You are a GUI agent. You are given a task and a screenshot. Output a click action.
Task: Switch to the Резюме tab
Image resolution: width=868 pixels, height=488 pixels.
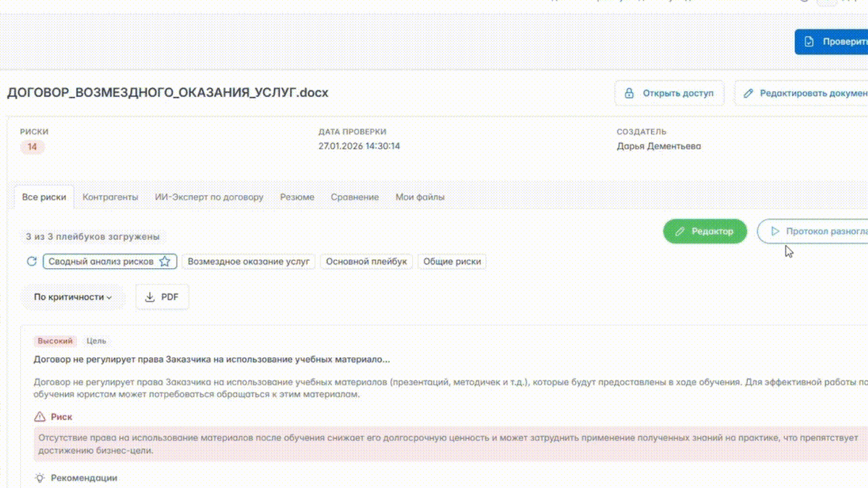tap(297, 197)
